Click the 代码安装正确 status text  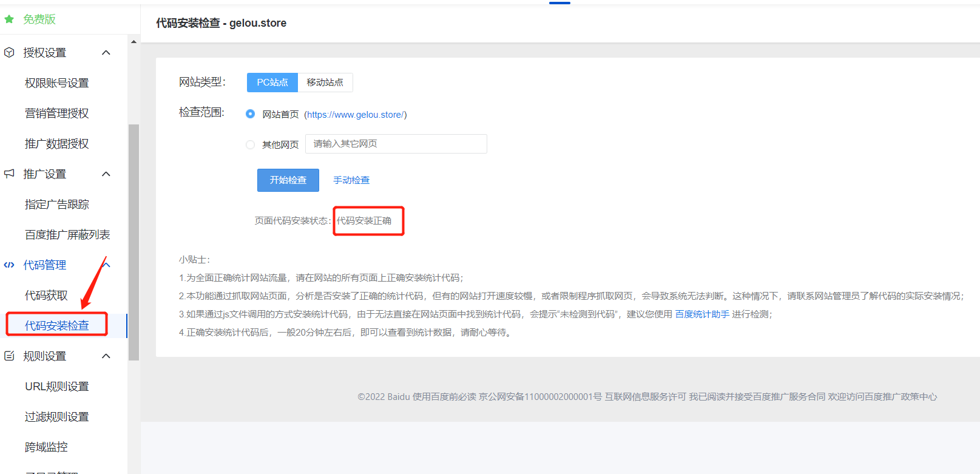(x=364, y=221)
